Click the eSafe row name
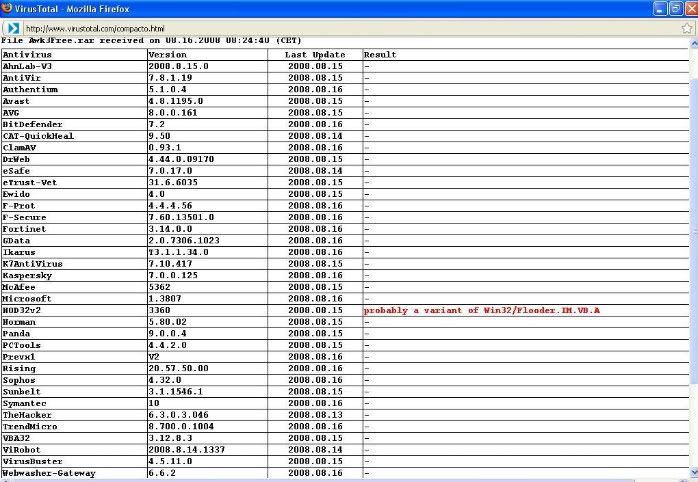 pos(16,171)
